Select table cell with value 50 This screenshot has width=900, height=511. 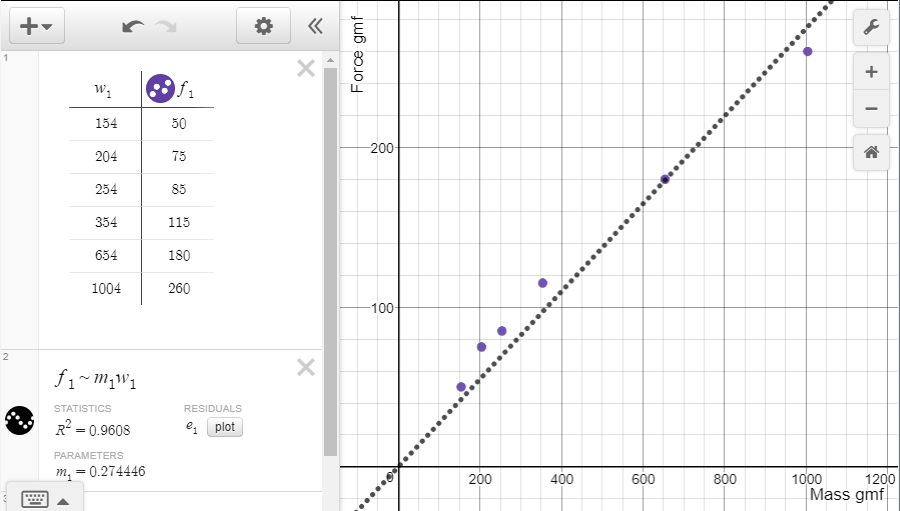click(x=179, y=123)
